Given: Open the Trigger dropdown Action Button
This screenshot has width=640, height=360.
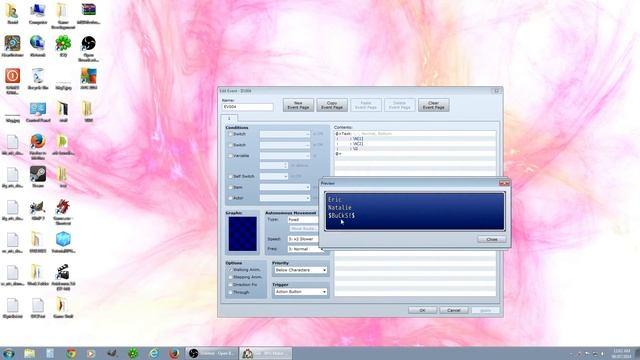Looking at the screenshot, I should [x=300, y=292].
